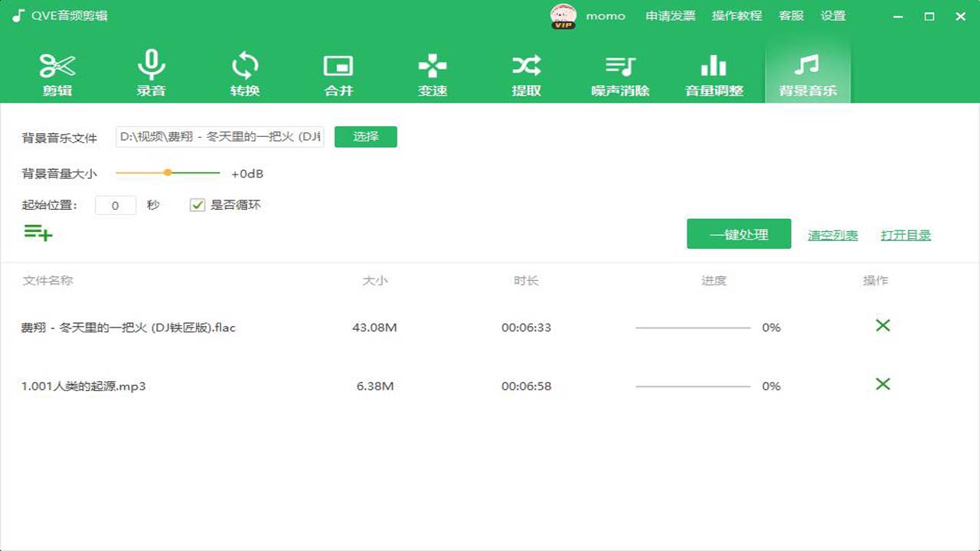980x551 pixels.
Task: Remove 费翔 flac file from the list
Action: coord(882,325)
